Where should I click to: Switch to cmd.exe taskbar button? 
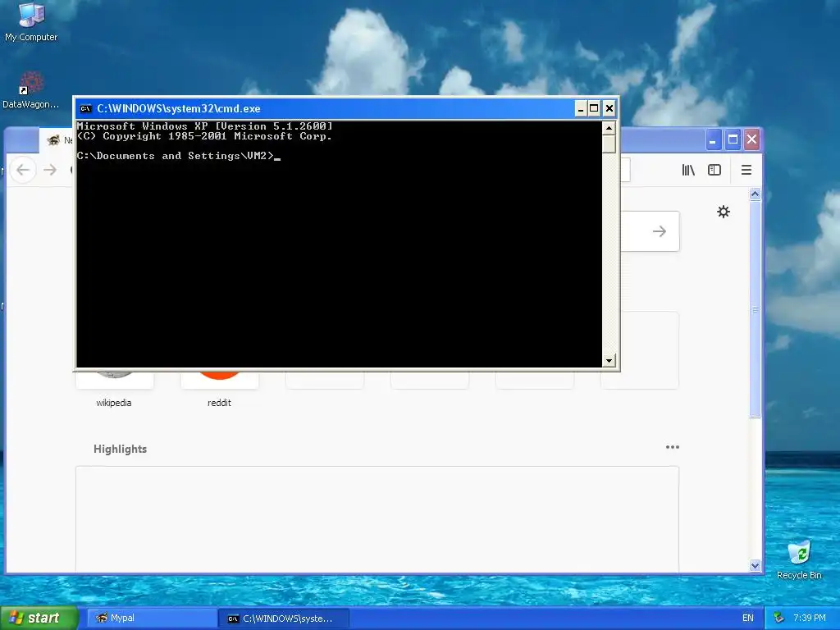pos(284,619)
